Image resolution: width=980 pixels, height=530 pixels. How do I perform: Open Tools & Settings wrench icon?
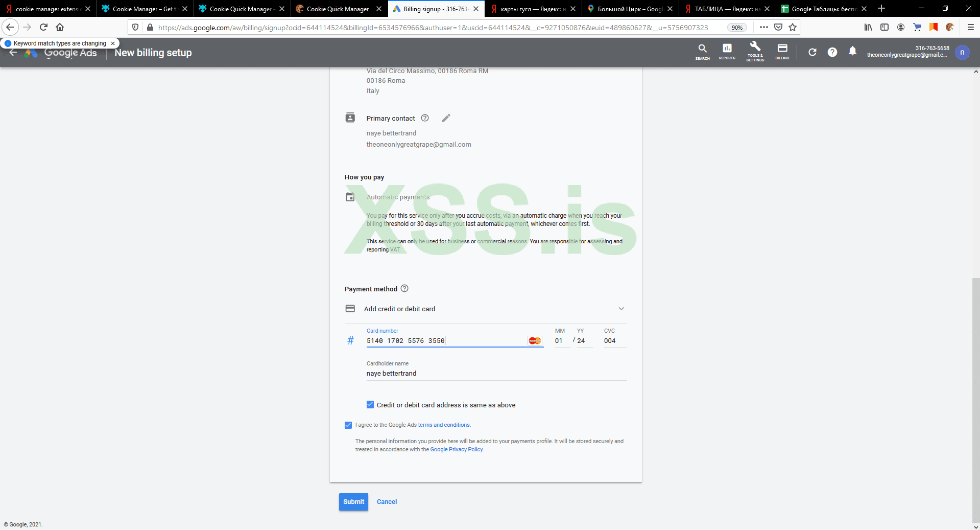755,52
